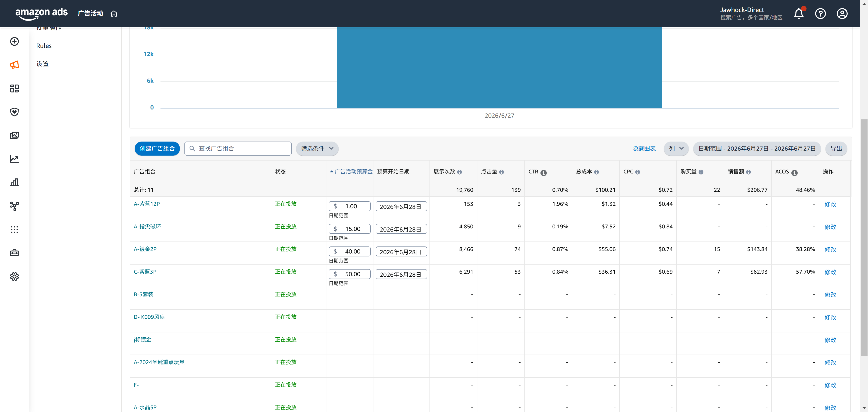Click info icon beside CTR
Viewport: 868px width, 412px height.
(543, 173)
